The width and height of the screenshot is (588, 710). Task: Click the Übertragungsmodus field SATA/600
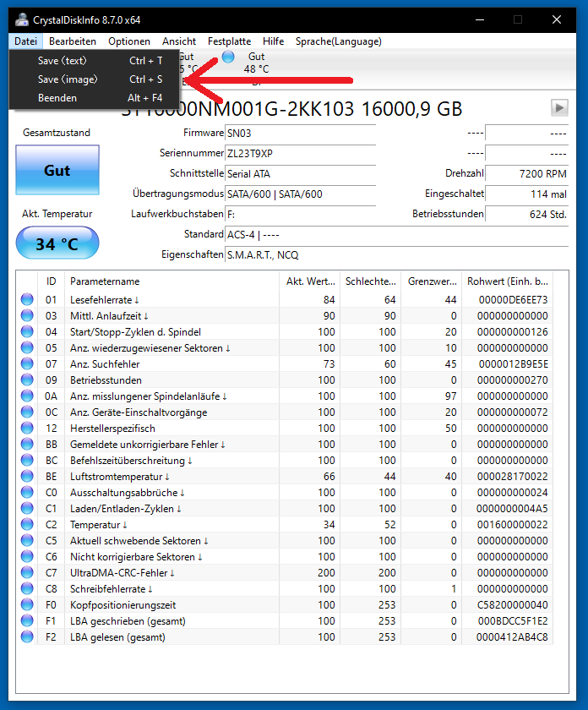click(x=301, y=194)
